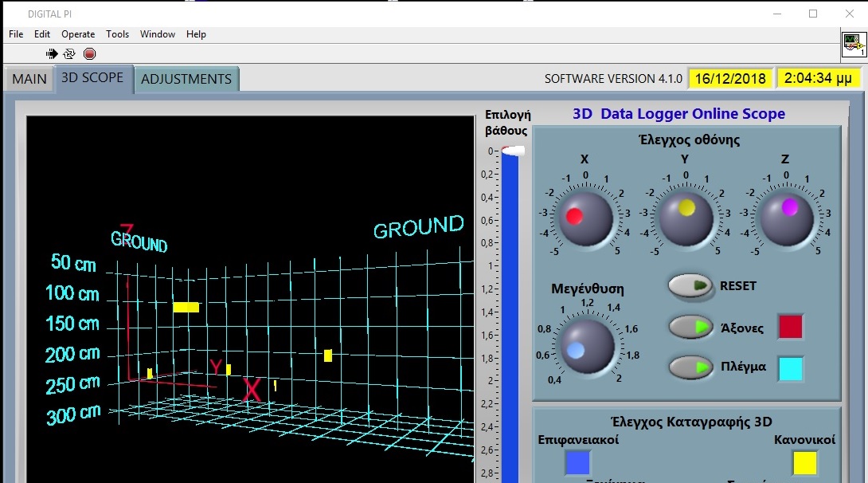Click the Z rotation knob
This screenshot has width=868, height=483.
pyautogui.click(x=786, y=218)
